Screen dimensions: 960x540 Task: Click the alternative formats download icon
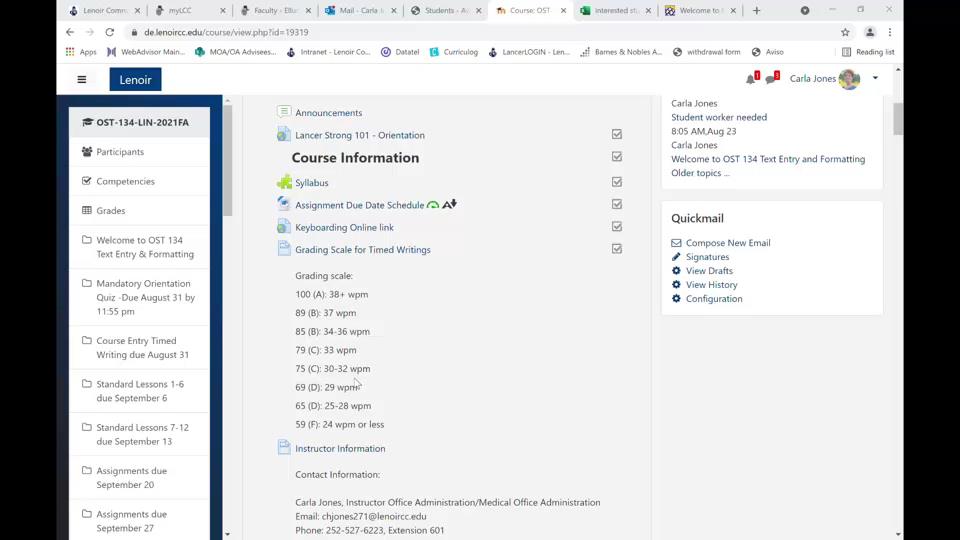pyautogui.click(x=449, y=204)
